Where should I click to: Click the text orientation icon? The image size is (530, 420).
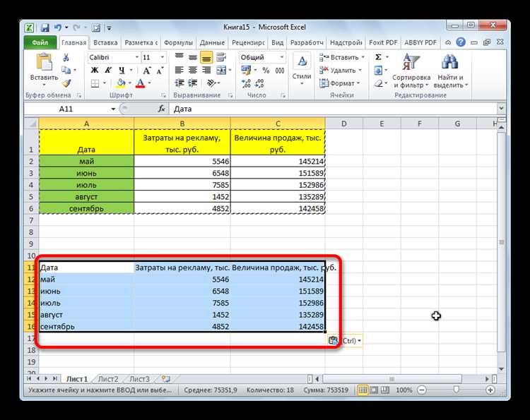[211, 83]
